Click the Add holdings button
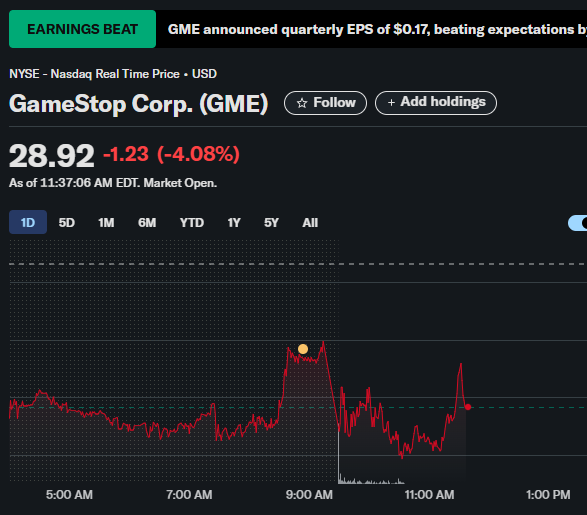Screen dimensions: 587x515 436,103
